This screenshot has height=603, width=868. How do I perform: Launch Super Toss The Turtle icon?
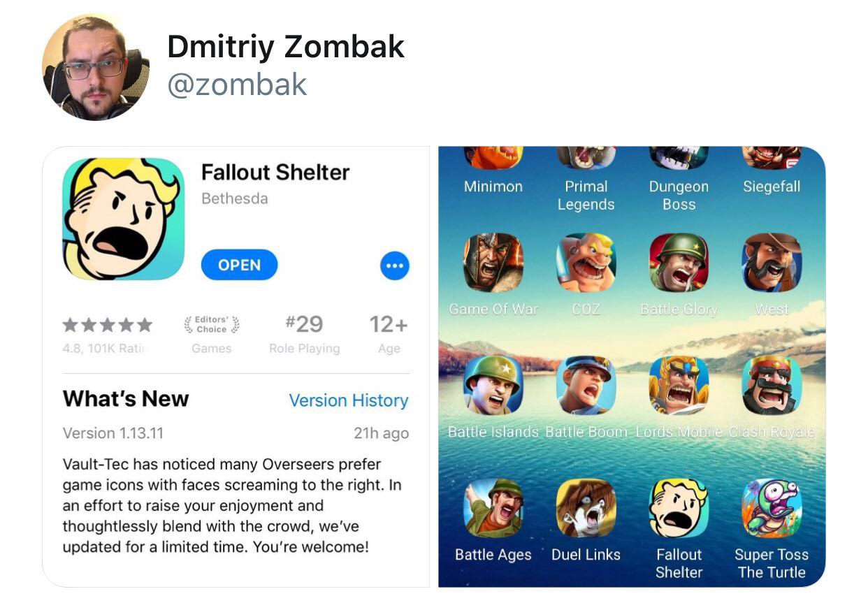772,508
